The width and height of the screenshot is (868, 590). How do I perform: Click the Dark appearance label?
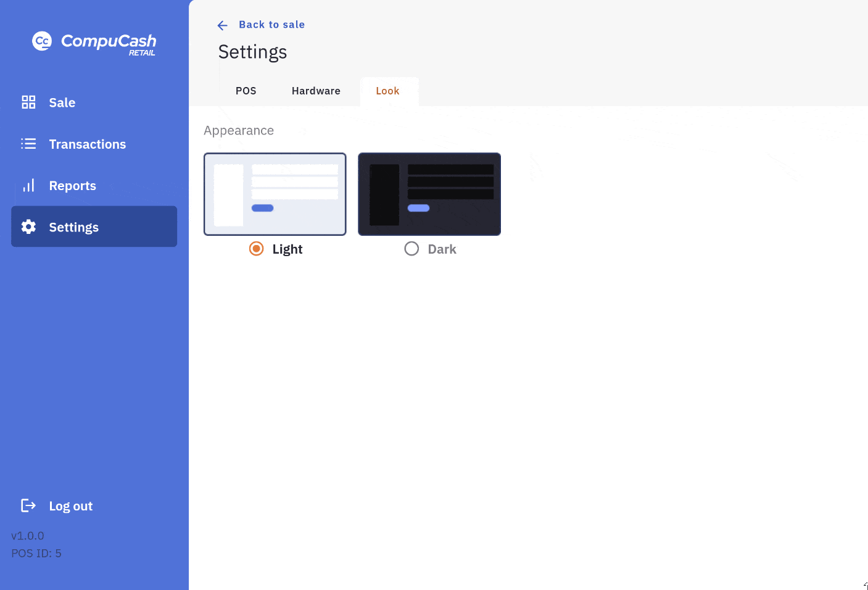[442, 249]
